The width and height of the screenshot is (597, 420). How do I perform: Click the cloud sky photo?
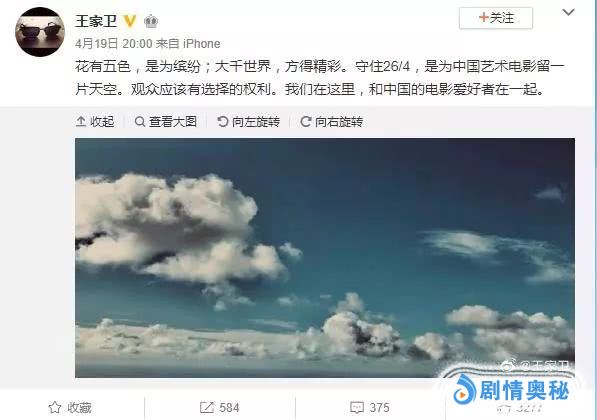click(325, 258)
